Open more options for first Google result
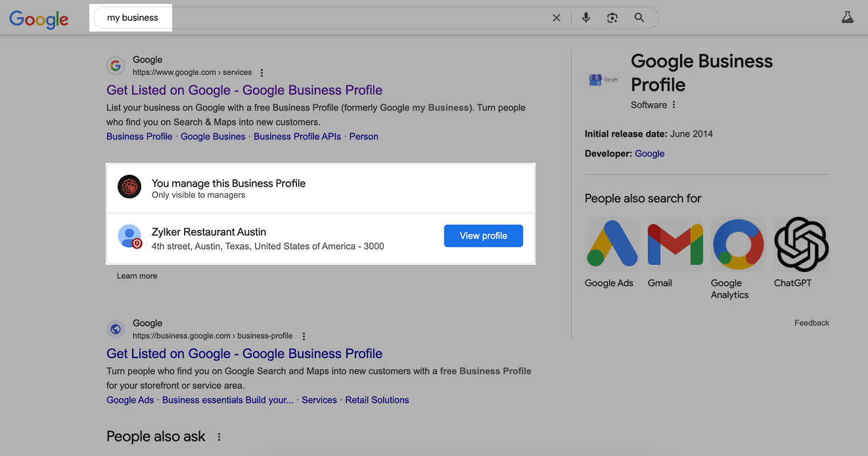The image size is (868, 456). point(262,73)
